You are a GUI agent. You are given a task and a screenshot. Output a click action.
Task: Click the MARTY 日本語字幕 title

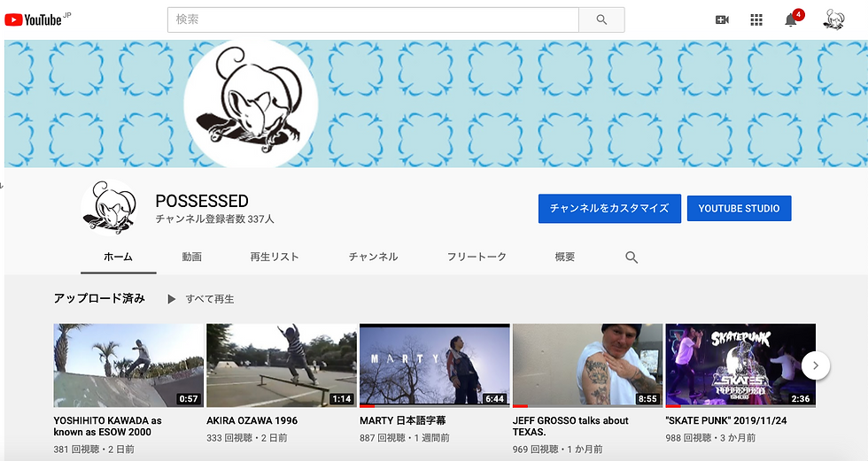402,420
